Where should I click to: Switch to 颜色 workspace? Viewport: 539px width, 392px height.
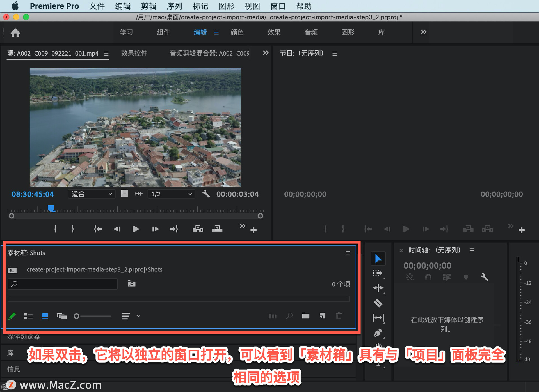[237, 32]
